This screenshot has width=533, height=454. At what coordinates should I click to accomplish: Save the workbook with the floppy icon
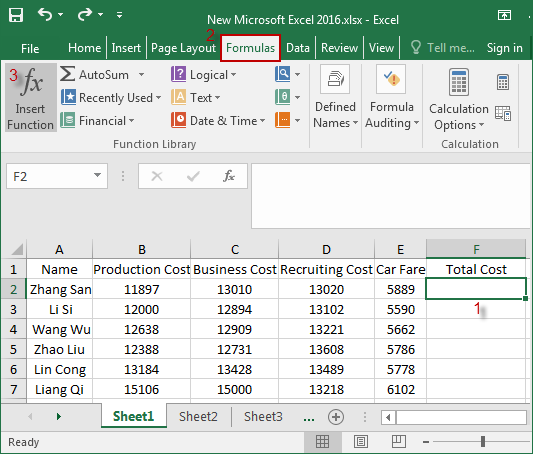16,15
